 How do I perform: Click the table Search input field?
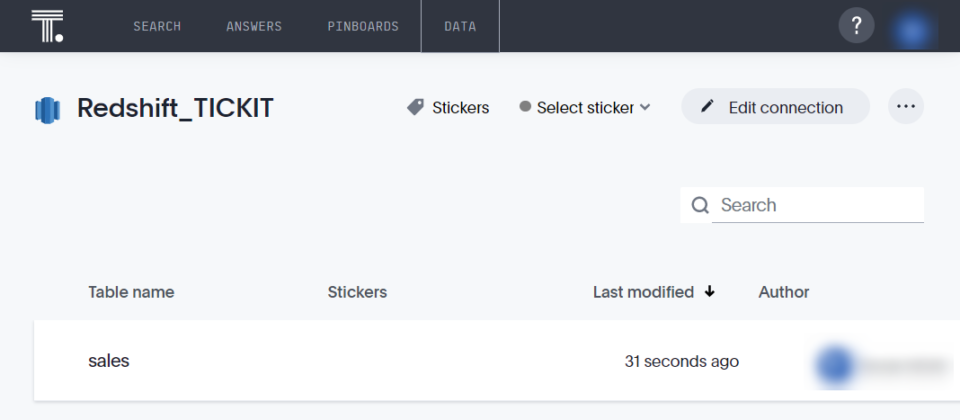[817, 205]
